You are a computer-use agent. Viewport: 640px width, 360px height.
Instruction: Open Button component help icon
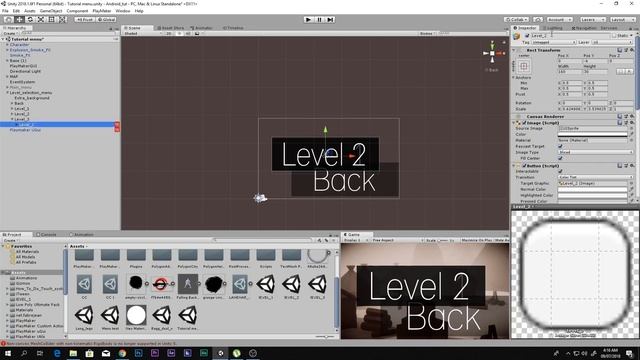click(x=620, y=166)
